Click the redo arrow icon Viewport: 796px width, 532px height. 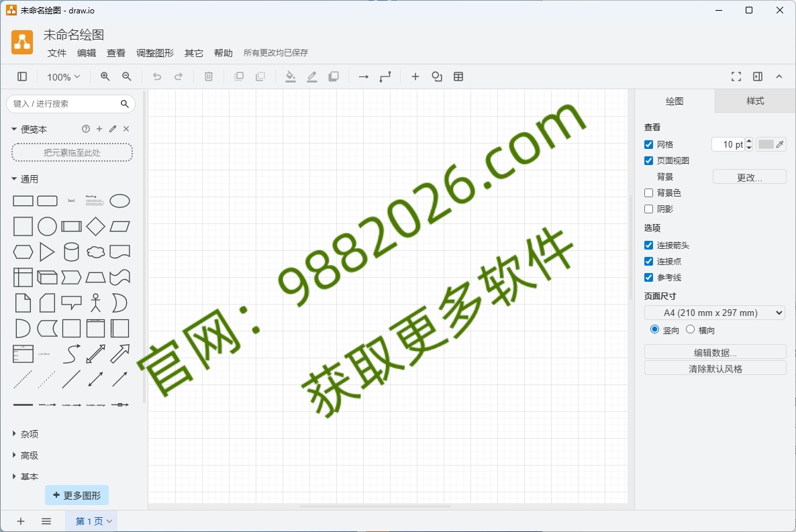click(x=178, y=76)
